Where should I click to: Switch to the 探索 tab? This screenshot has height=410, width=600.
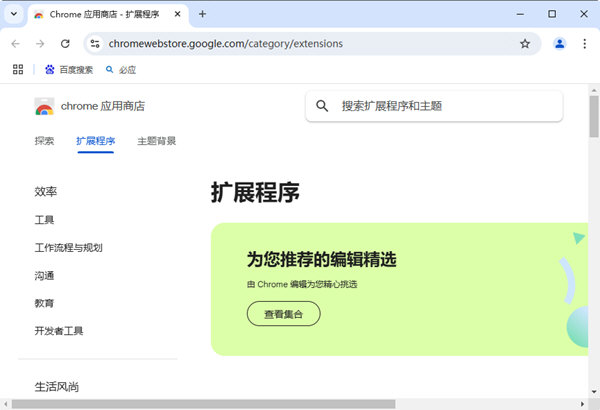pyautogui.click(x=44, y=141)
